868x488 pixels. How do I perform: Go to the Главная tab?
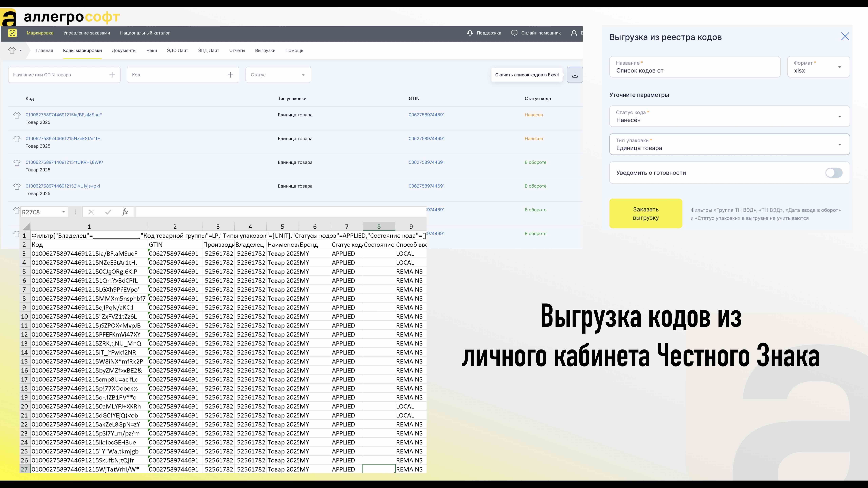(x=44, y=50)
